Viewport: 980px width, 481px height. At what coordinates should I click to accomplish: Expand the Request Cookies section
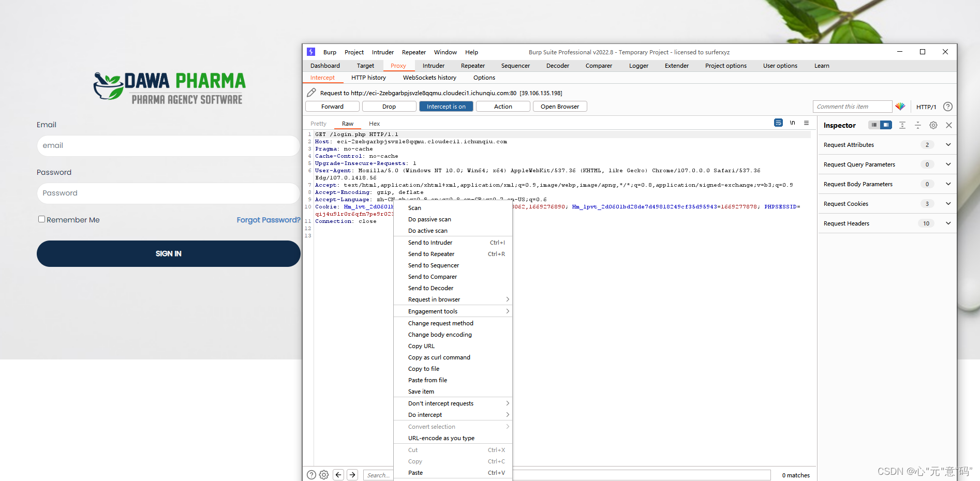coord(948,203)
